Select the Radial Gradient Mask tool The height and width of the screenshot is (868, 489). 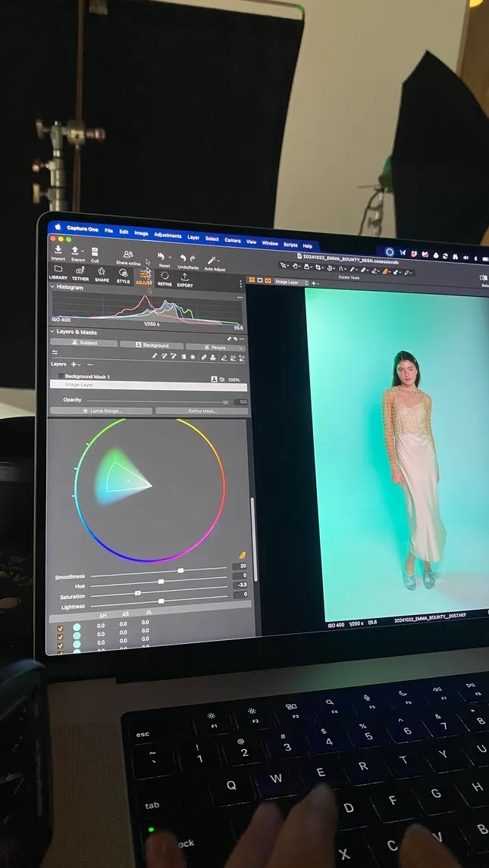click(193, 357)
